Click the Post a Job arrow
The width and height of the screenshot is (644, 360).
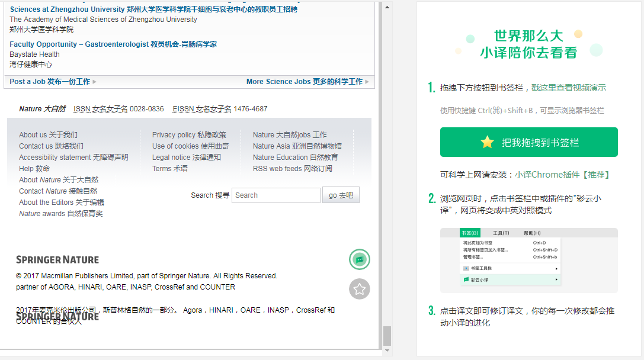tap(94, 82)
